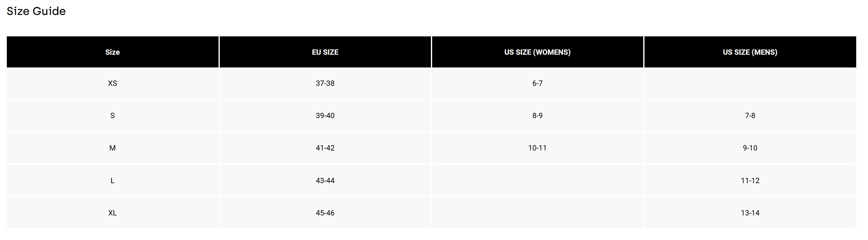The width and height of the screenshot is (868, 240).
Task: Click the womens 10-11 size cell
Action: (x=537, y=148)
